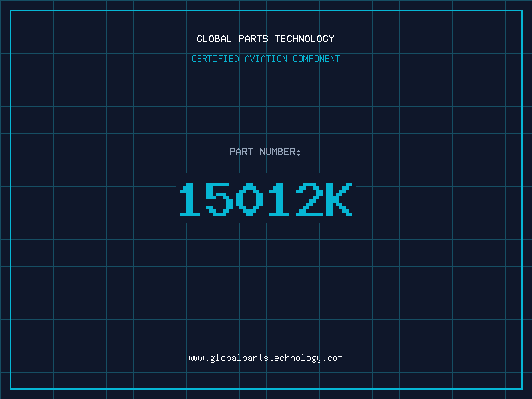Open the www.globalpartstechnology.com link
The height and width of the screenshot is (399, 532).
265,358
